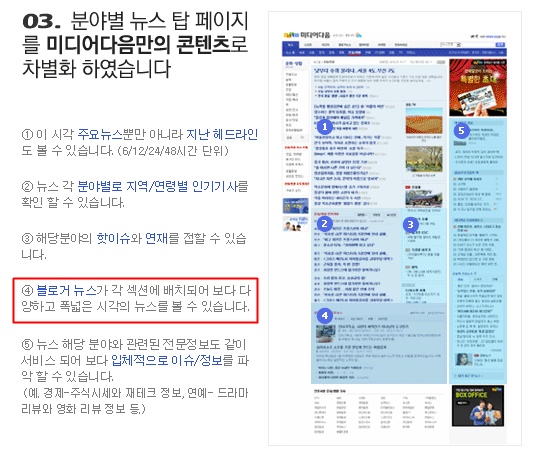The image size is (540, 455).
Task: Click the note text (6/12/24/48시간 단위)
Action: point(173,151)
